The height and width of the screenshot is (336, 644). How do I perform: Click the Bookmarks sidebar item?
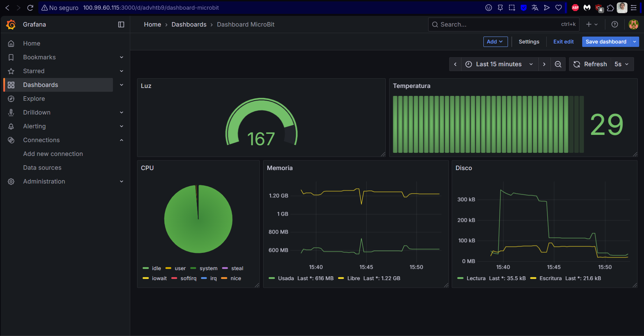[x=39, y=57]
